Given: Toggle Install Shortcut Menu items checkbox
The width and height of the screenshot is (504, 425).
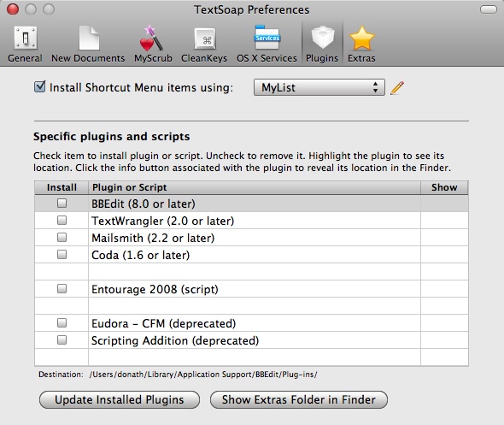Looking at the screenshot, I should click(39, 87).
